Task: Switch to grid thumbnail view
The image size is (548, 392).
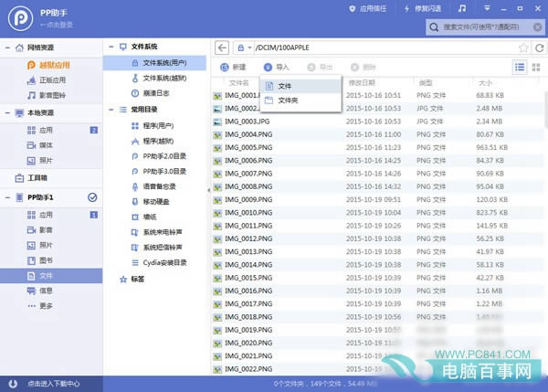Action: pos(536,67)
